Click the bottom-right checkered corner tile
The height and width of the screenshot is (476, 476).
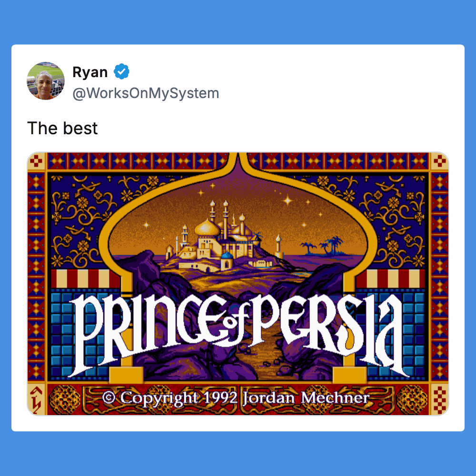pos(439,400)
